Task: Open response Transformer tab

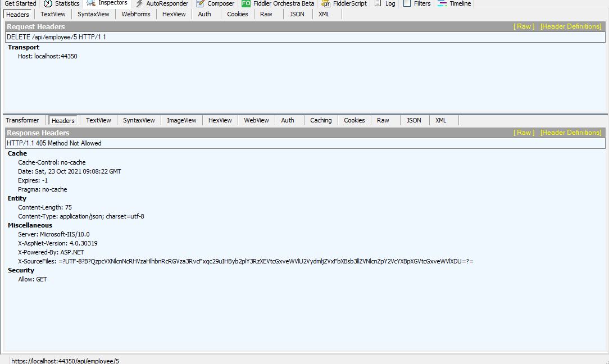Action: click(x=22, y=120)
